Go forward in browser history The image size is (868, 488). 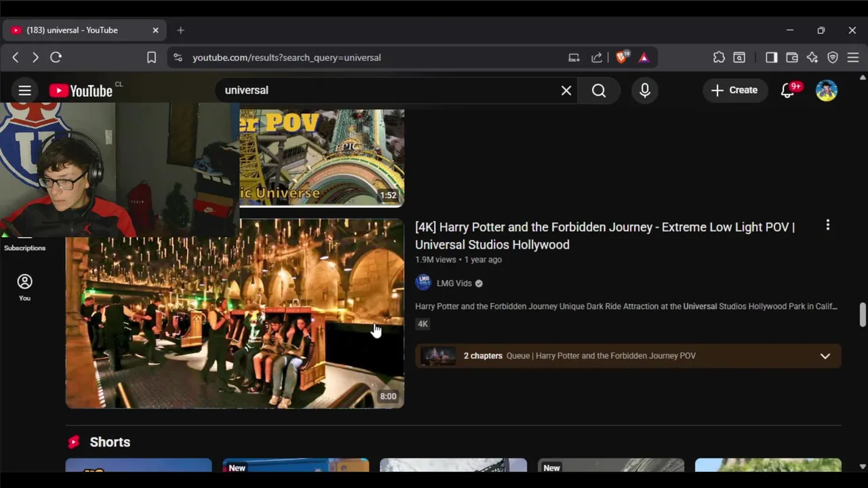click(35, 58)
